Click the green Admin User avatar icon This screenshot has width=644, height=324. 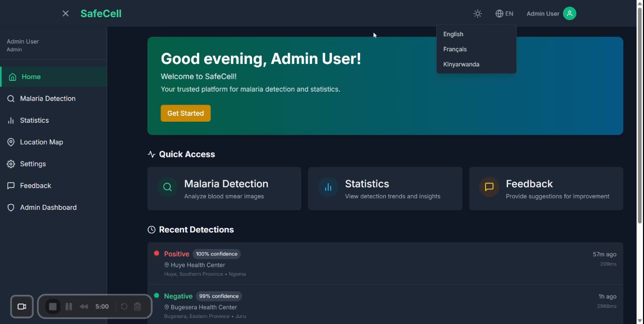click(570, 14)
